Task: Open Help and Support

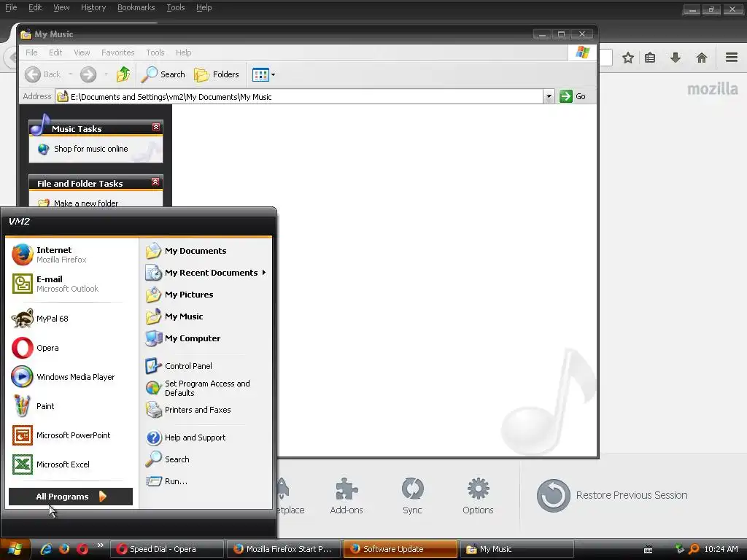Action: tap(206, 437)
